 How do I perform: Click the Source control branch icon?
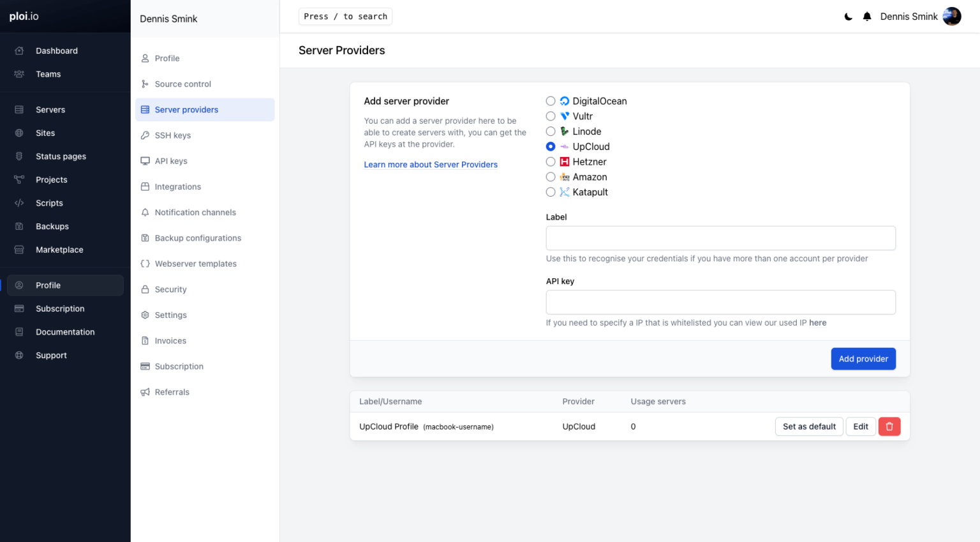click(x=145, y=84)
